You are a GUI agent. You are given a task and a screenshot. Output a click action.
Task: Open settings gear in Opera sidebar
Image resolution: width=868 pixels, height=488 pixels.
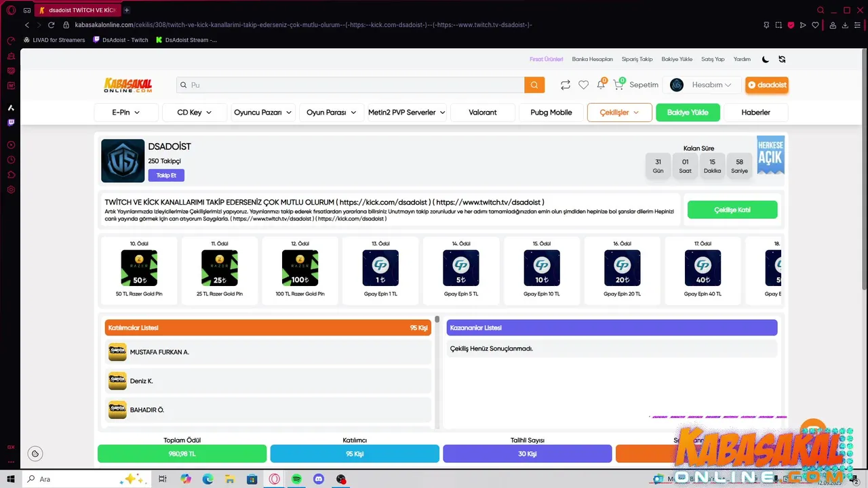11,190
